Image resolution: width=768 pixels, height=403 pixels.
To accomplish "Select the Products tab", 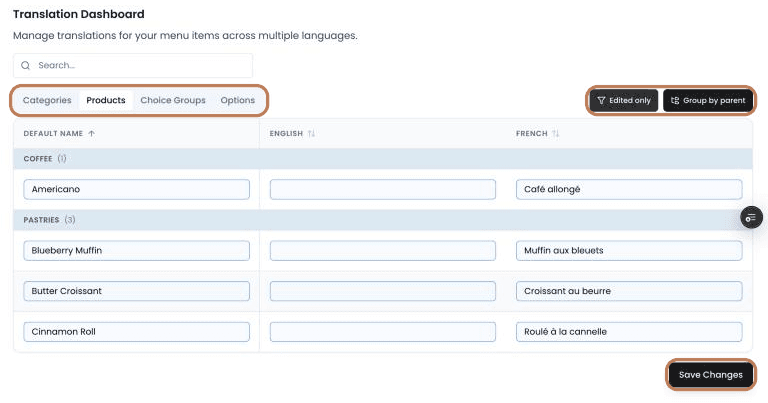I will pyautogui.click(x=106, y=100).
